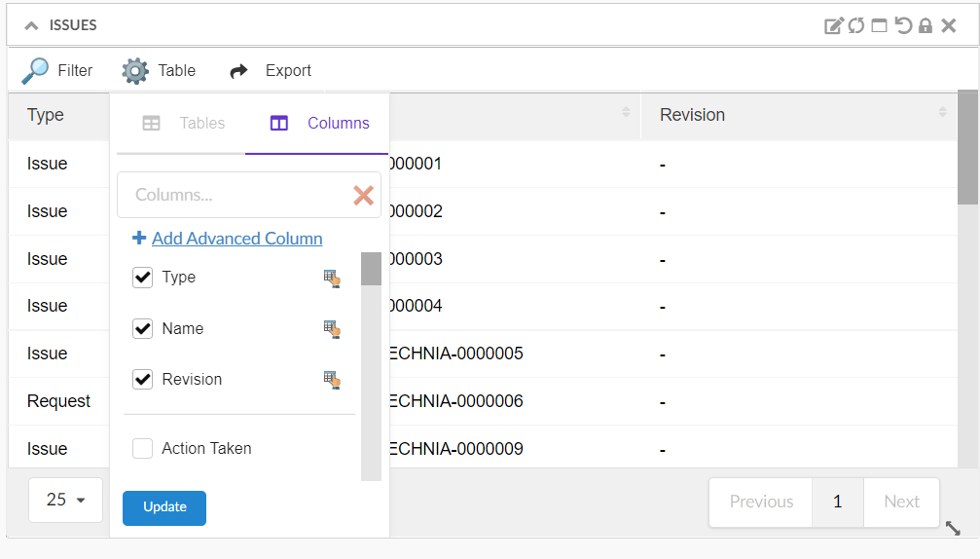The width and height of the screenshot is (980, 559).
Task: Open the 25 rows-per-page dropdown
Action: point(65,500)
